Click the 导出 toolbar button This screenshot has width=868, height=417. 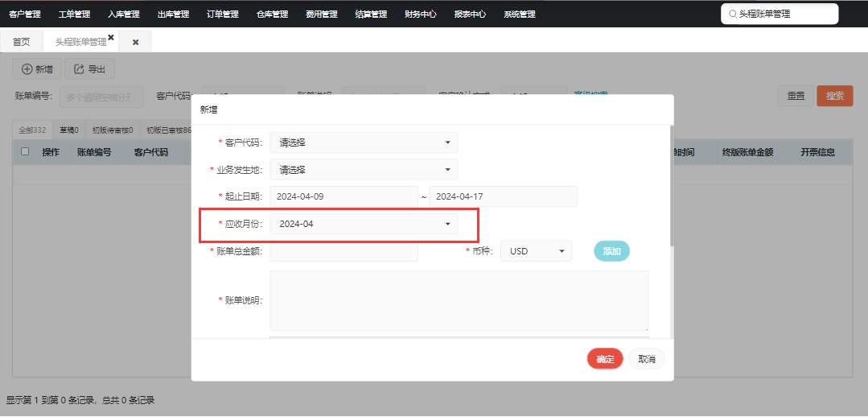[x=89, y=69]
